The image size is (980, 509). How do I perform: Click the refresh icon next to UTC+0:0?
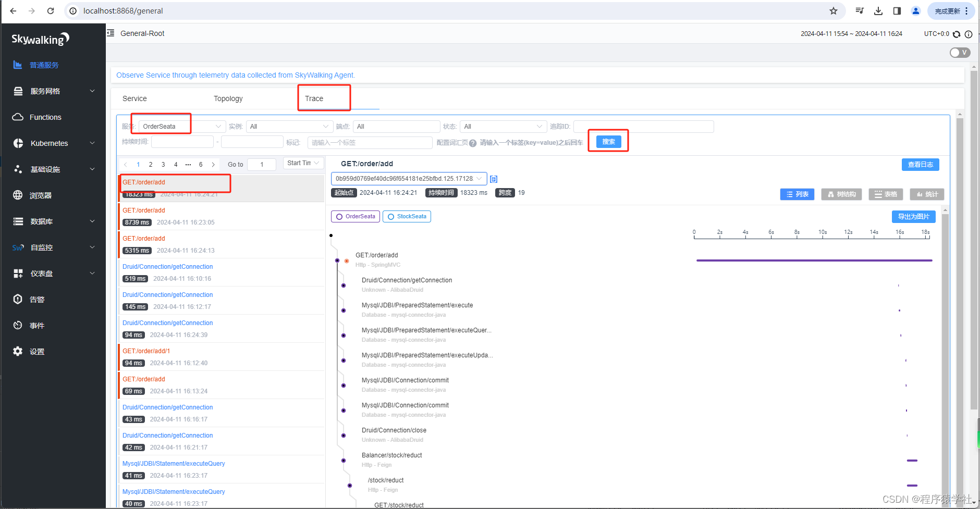pyautogui.click(x=957, y=34)
